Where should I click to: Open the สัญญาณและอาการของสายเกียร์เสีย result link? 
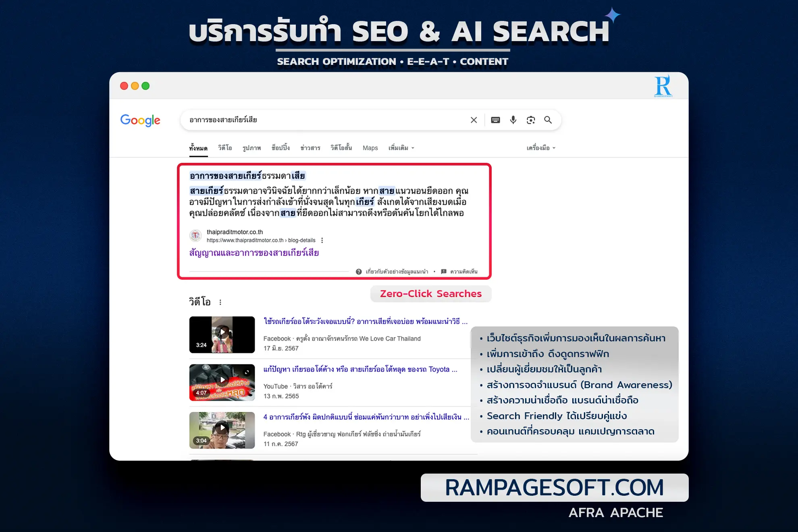(x=254, y=253)
